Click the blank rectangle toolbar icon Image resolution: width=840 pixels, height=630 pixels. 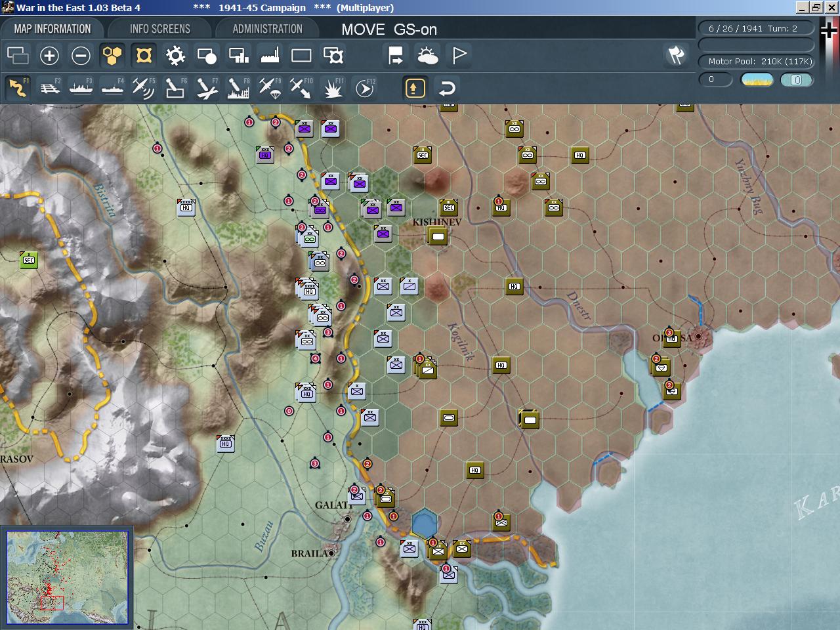pyautogui.click(x=301, y=56)
